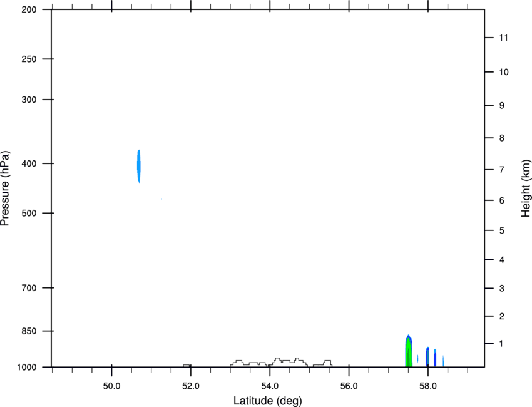Click the 7 km height label
The image size is (532, 407).
pos(502,170)
